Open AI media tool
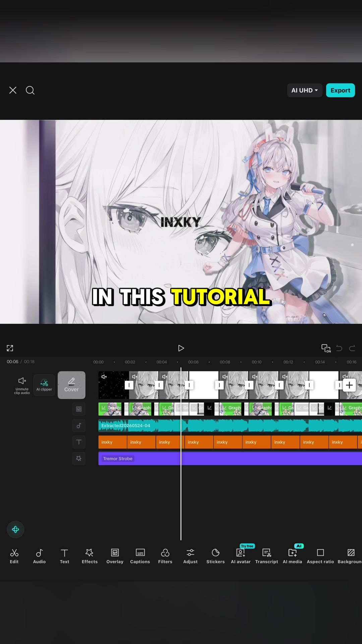The height and width of the screenshot is (644, 362). 292,556
